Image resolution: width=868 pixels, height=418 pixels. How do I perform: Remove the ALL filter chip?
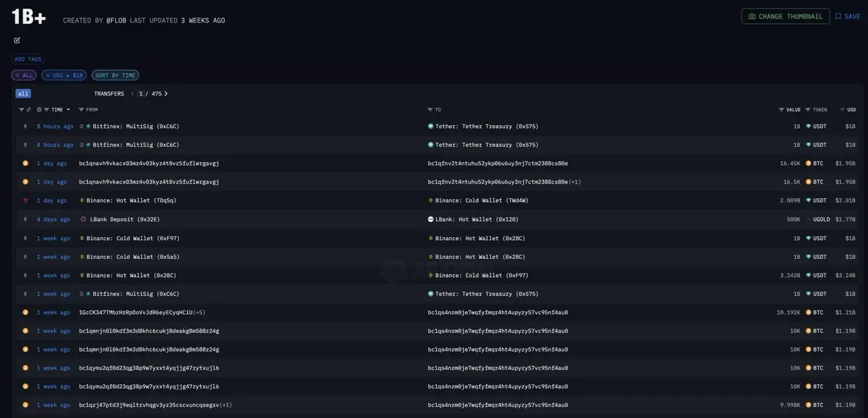(x=23, y=75)
